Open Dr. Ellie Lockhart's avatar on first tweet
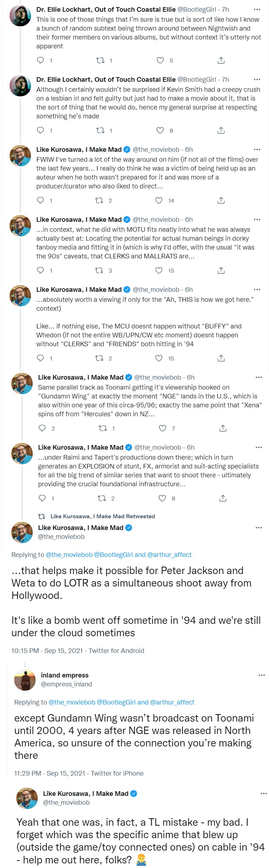This screenshot has width=269, height=868. pos(20,16)
